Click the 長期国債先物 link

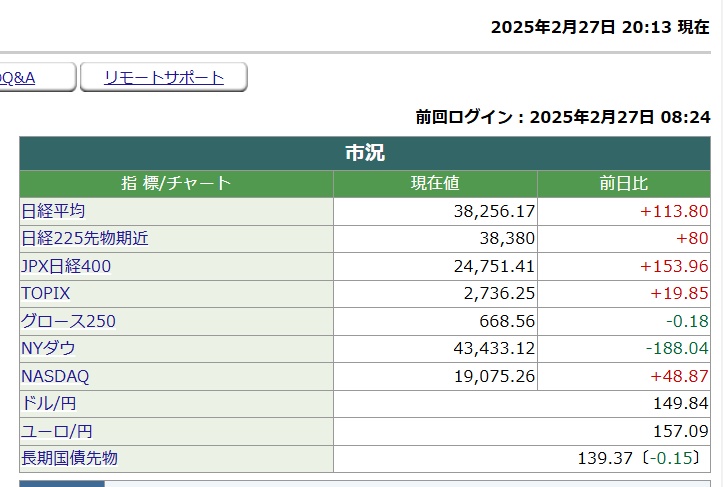click(x=69, y=458)
